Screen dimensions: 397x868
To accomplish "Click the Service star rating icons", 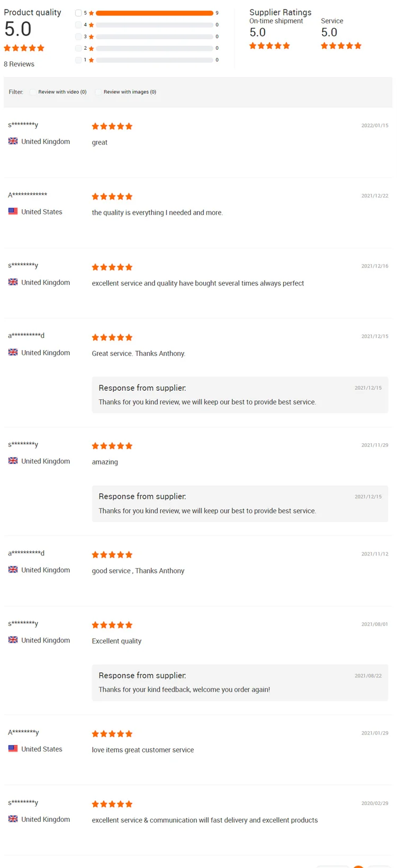I will [341, 46].
